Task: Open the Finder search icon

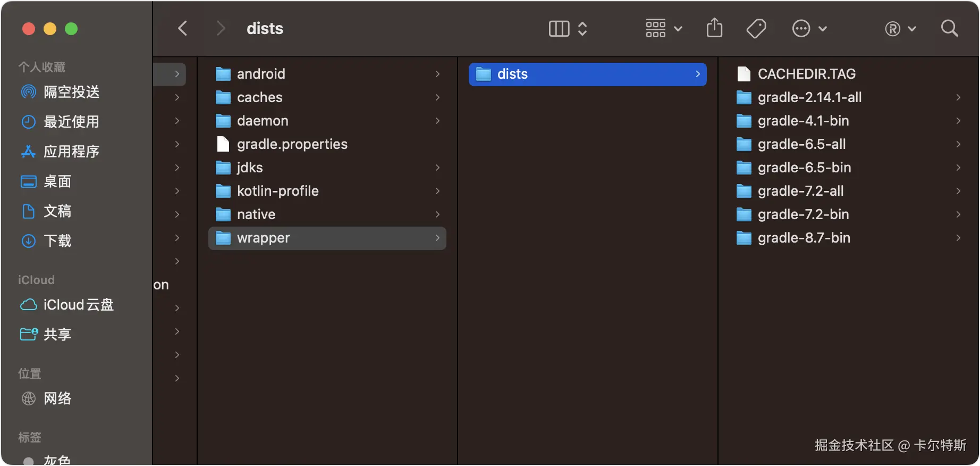Action: pos(949,28)
